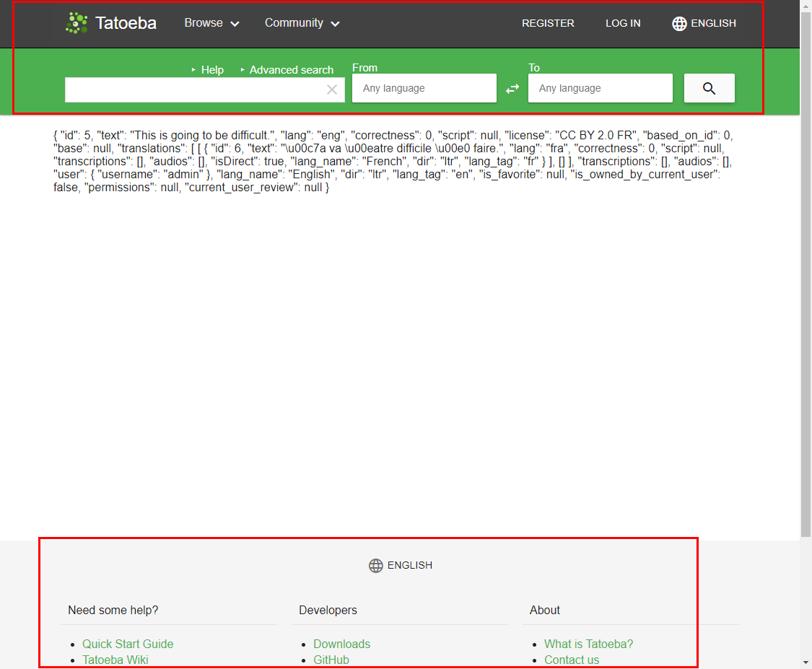The height and width of the screenshot is (669, 812).
Task: Clear the search input with the X icon
Action: tap(332, 89)
